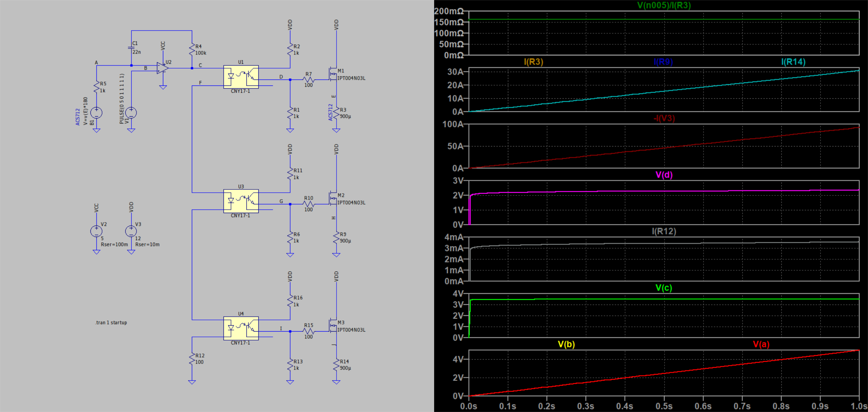Click the U3 CNY17-1 optocoupler symbol
868x412 pixels.
(241, 201)
